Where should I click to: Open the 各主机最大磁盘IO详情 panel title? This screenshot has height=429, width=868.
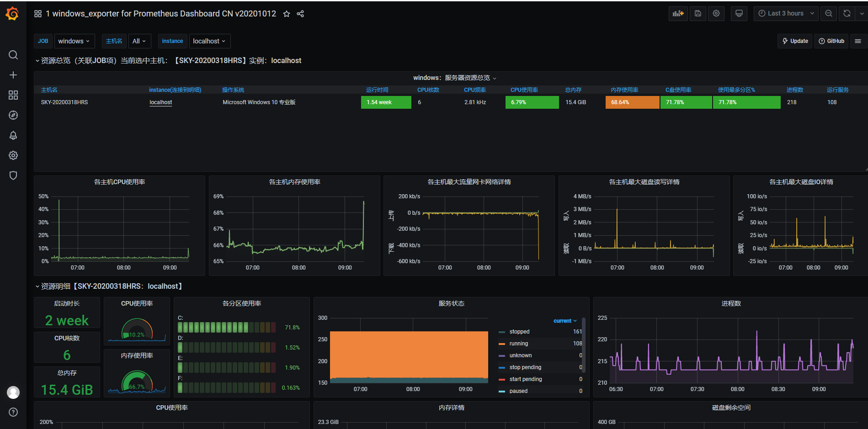coord(801,182)
